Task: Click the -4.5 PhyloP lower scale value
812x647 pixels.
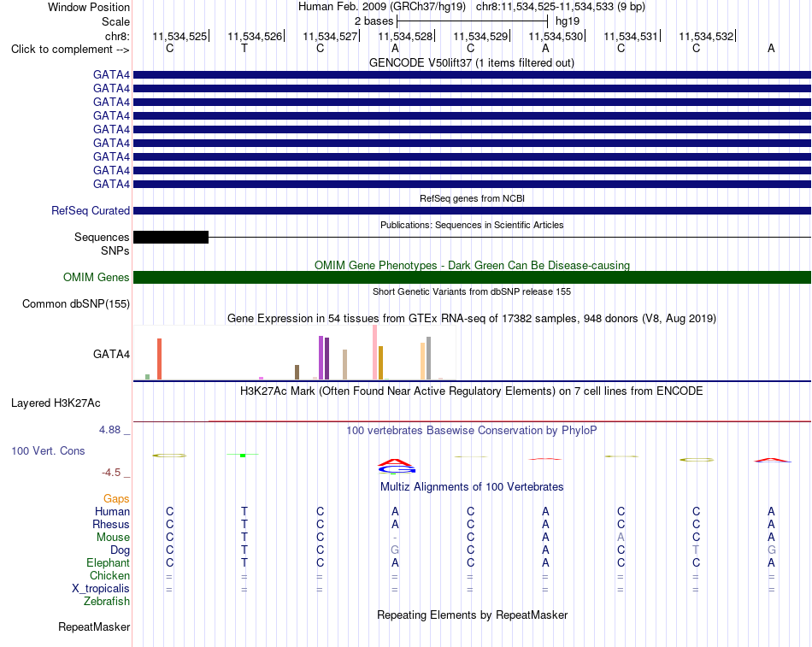Action: coord(111,473)
